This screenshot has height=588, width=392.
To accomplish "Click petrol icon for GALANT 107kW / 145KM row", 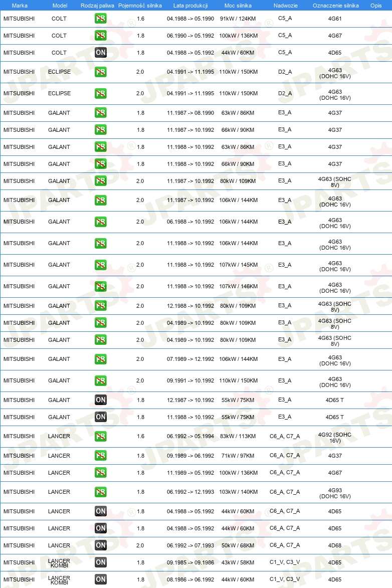I will coord(101,265).
